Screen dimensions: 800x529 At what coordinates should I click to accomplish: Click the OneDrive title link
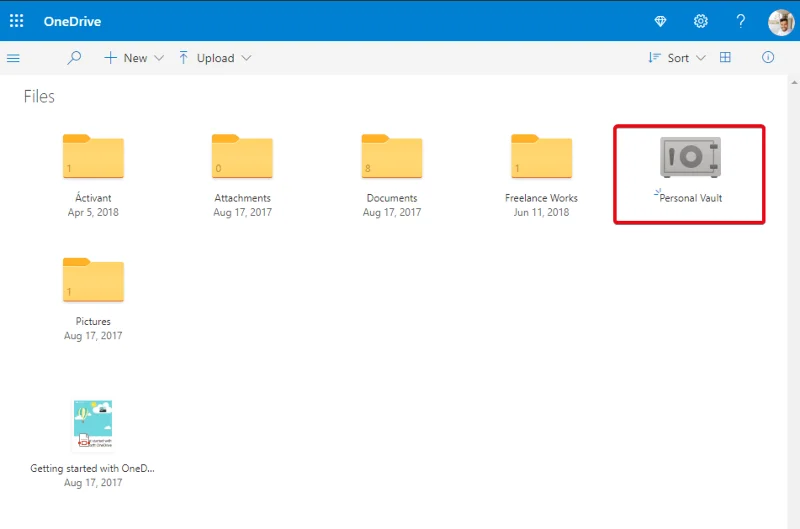[72, 21]
